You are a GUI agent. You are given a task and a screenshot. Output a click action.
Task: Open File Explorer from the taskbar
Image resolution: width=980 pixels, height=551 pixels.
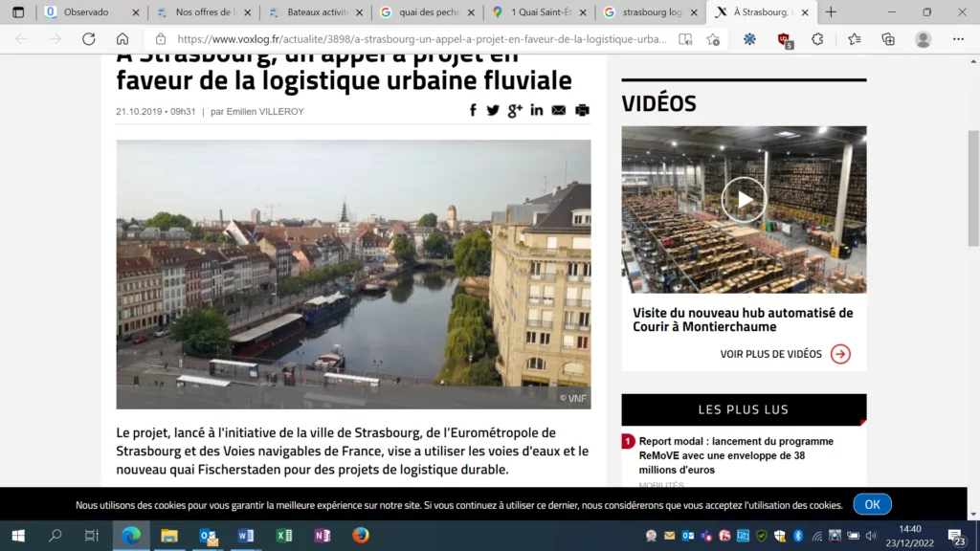tap(169, 536)
